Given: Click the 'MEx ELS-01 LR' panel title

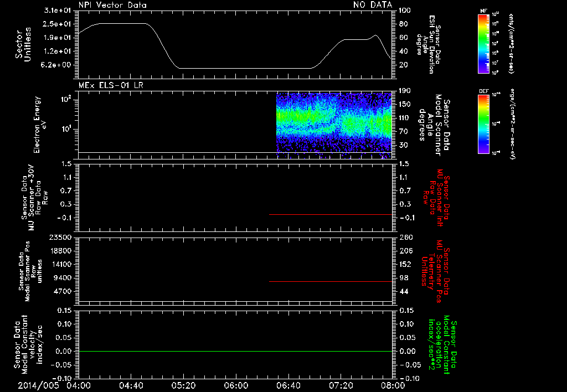Looking at the screenshot, I should click(111, 85).
